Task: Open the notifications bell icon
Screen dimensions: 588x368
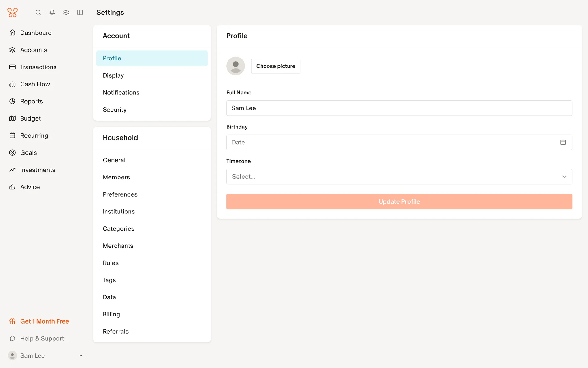Action: click(52, 13)
